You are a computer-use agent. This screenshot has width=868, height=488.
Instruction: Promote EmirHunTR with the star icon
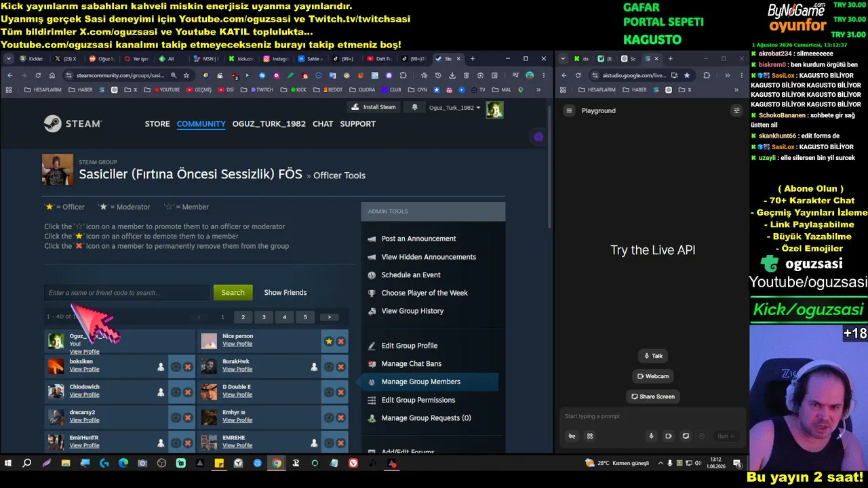[176, 443]
